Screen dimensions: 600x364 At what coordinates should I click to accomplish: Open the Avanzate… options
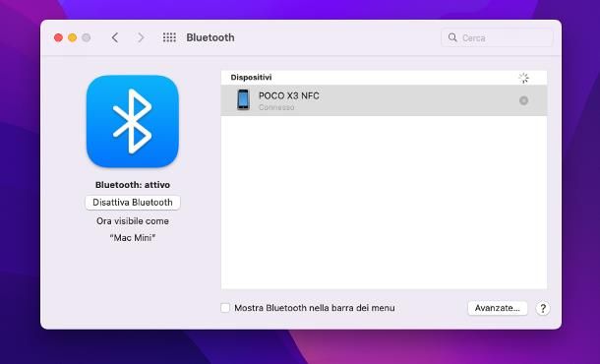pos(497,308)
